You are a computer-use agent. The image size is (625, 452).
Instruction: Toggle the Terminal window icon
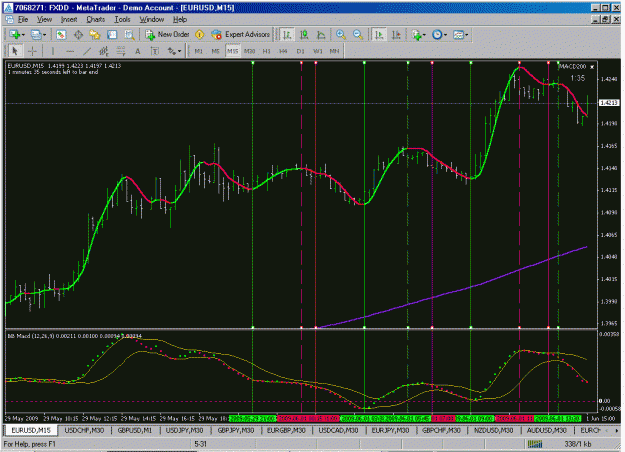[112, 35]
